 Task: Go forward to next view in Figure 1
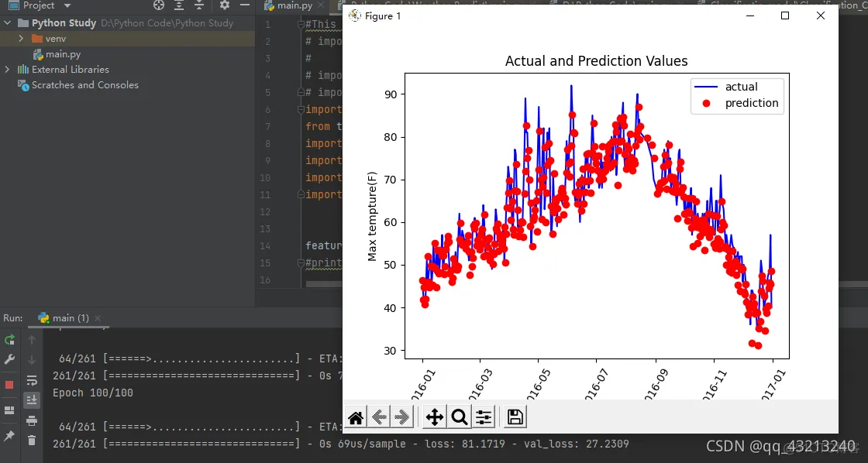click(402, 417)
